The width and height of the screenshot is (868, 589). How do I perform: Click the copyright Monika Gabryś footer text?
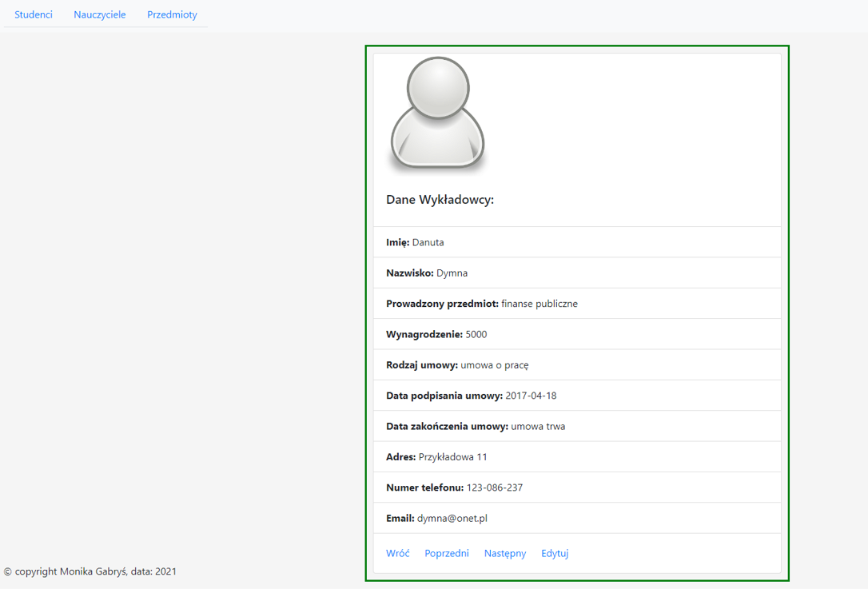(x=90, y=571)
